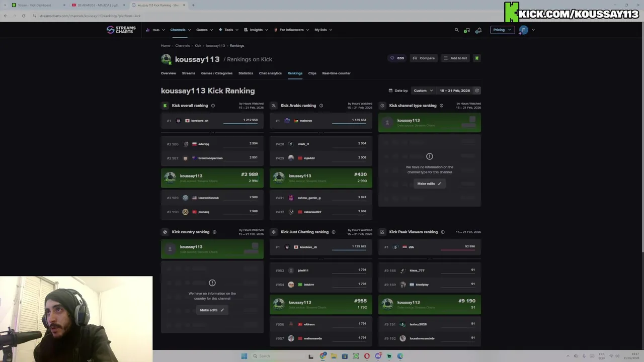Click the Compare button
The image size is (644, 362).
click(x=424, y=58)
